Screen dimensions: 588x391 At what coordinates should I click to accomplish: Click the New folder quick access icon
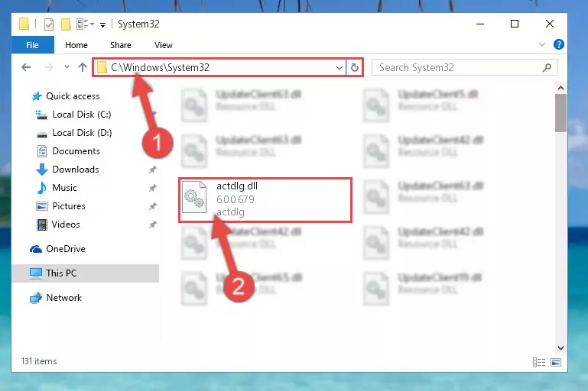tap(66, 24)
